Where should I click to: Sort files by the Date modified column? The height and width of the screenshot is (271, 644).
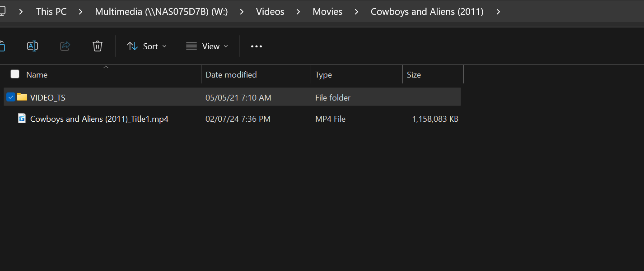(x=231, y=74)
